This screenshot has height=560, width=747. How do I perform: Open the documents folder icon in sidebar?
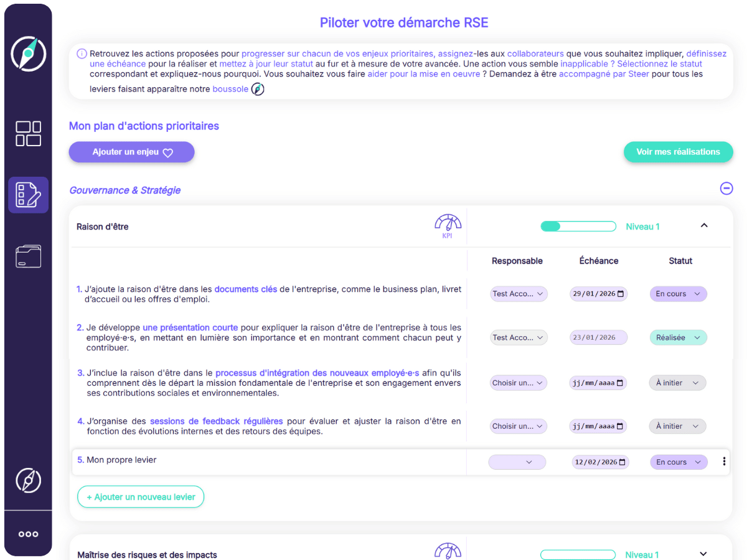tap(28, 256)
